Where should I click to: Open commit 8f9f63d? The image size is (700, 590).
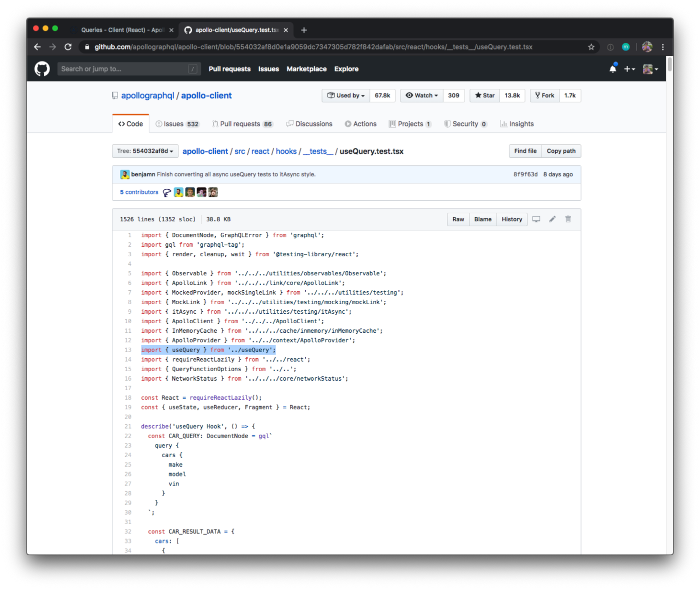[525, 174]
